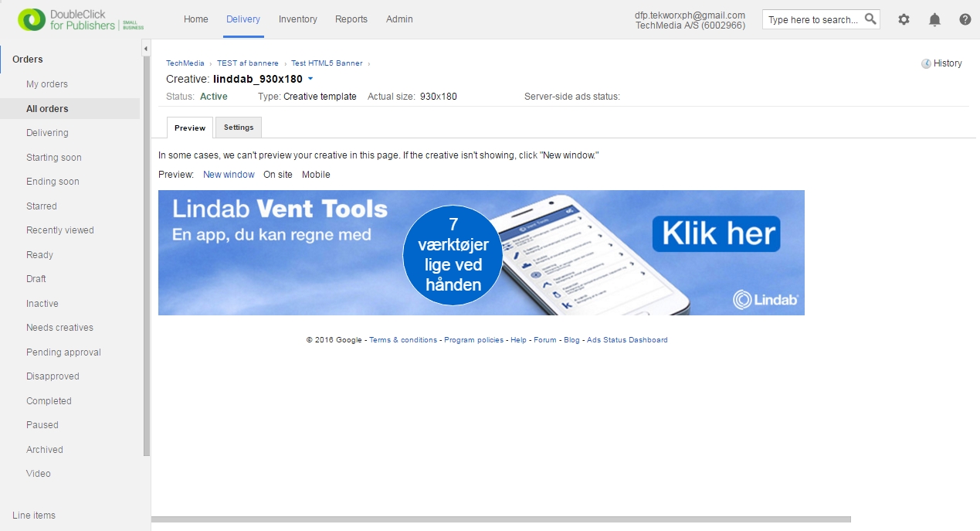Open the Test HTML5 Banner breadcrumb
This screenshot has width=980, height=531.
click(327, 63)
